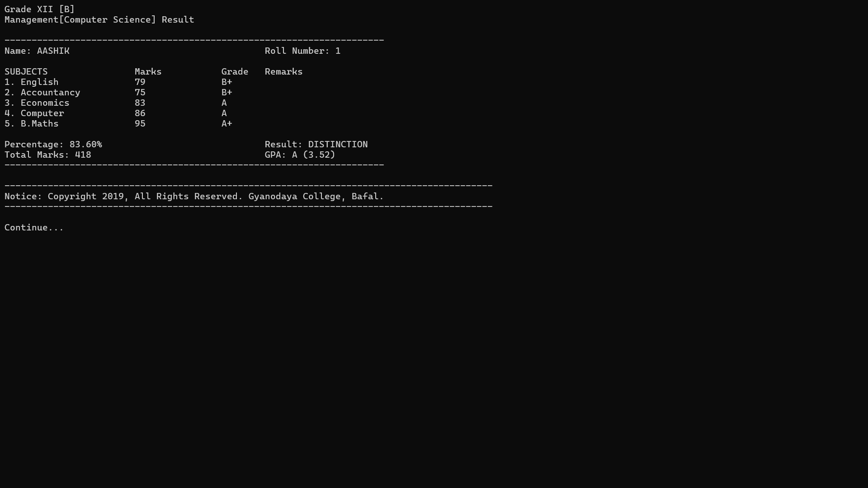Click the Continue... prompt text
This screenshot has width=868, height=488.
tap(34, 228)
